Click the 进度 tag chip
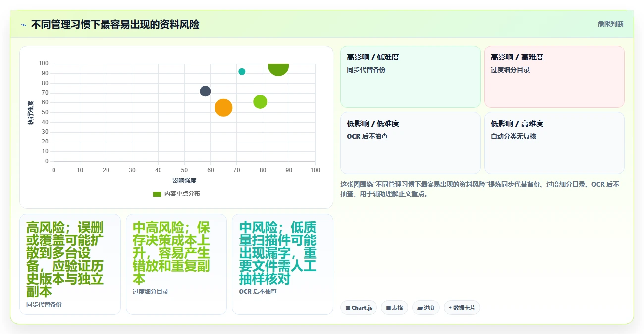 click(x=426, y=308)
